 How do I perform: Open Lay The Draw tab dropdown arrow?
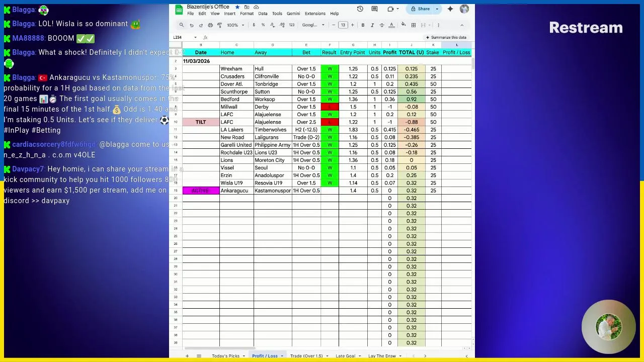click(400, 356)
